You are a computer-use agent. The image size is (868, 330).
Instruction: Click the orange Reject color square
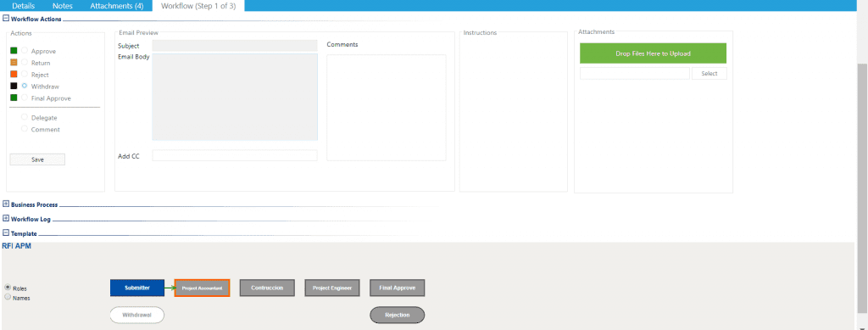[x=14, y=74]
